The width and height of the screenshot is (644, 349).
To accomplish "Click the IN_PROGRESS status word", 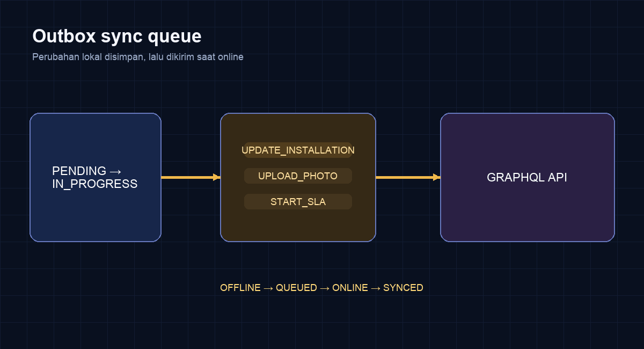I will pyautogui.click(x=95, y=184).
